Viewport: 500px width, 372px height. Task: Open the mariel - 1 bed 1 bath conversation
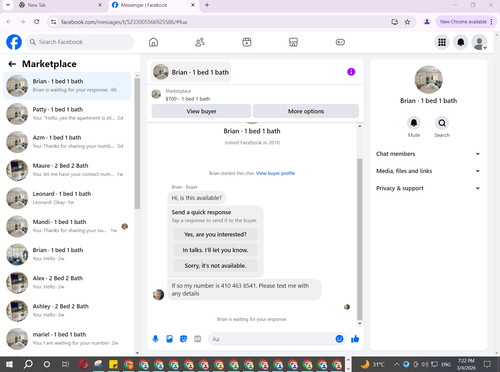click(x=67, y=338)
